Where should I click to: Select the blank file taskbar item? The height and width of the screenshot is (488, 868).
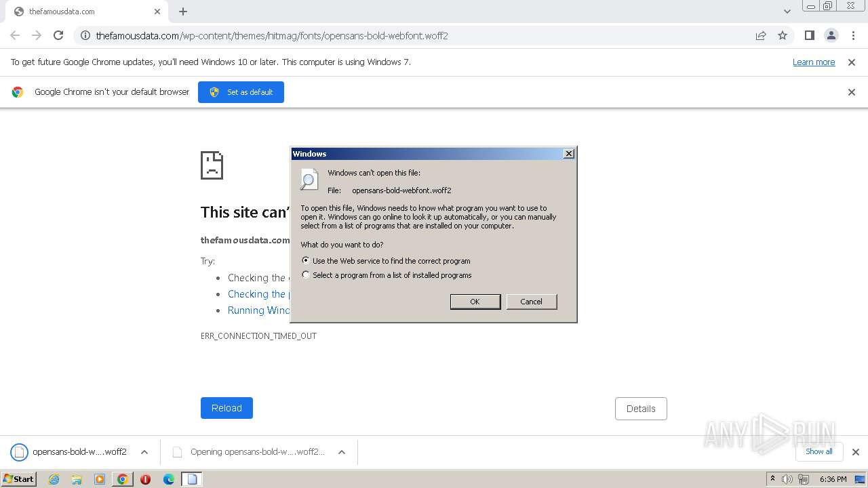click(x=192, y=479)
